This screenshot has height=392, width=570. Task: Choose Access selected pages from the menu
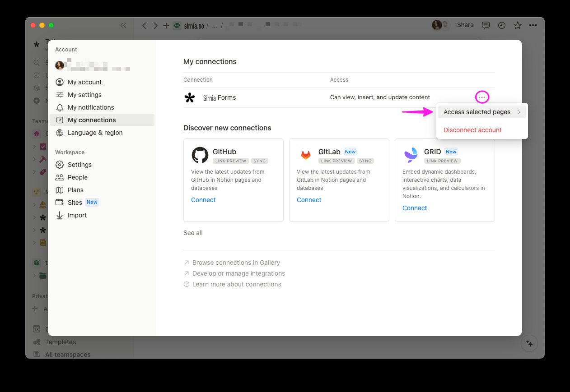(482, 112)
